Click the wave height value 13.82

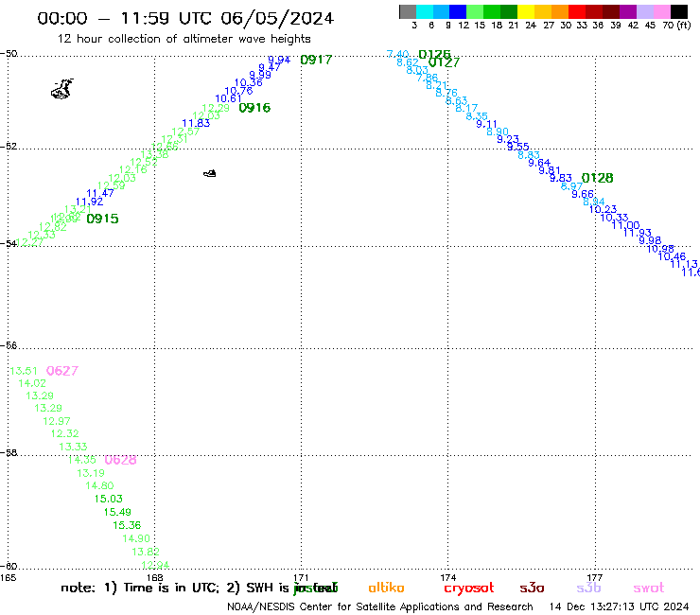pos(146,552)
